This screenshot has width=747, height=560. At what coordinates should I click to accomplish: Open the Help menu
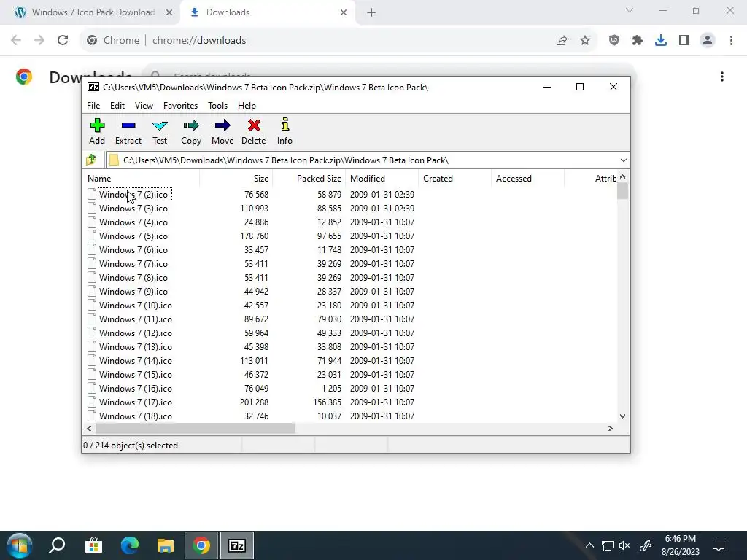(247, 106)
